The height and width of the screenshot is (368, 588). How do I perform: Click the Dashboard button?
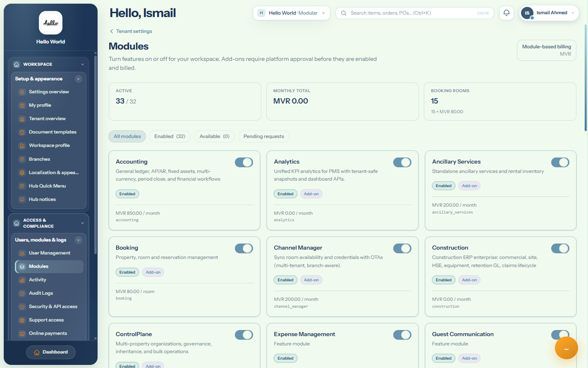[x=51, y=352]
